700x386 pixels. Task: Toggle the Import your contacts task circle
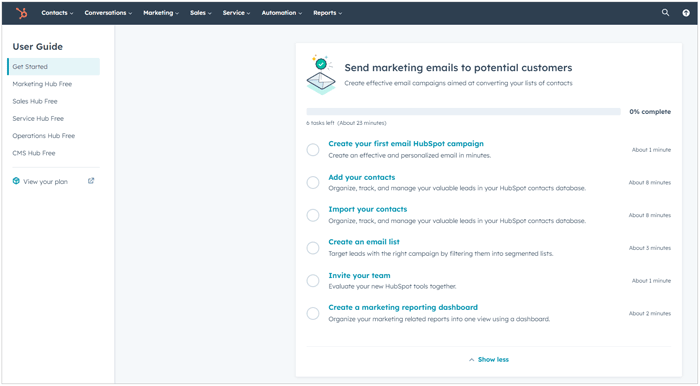click(x=313, y=215)
